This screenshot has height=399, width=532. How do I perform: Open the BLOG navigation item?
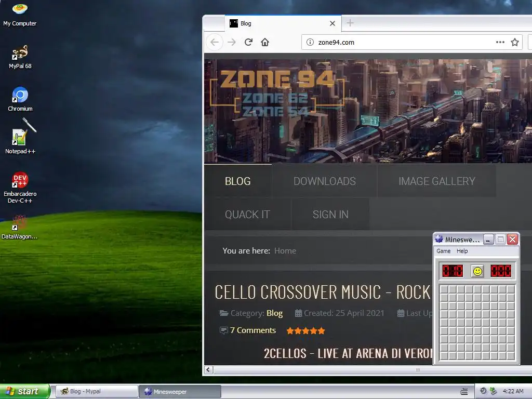tap(238, 181)
